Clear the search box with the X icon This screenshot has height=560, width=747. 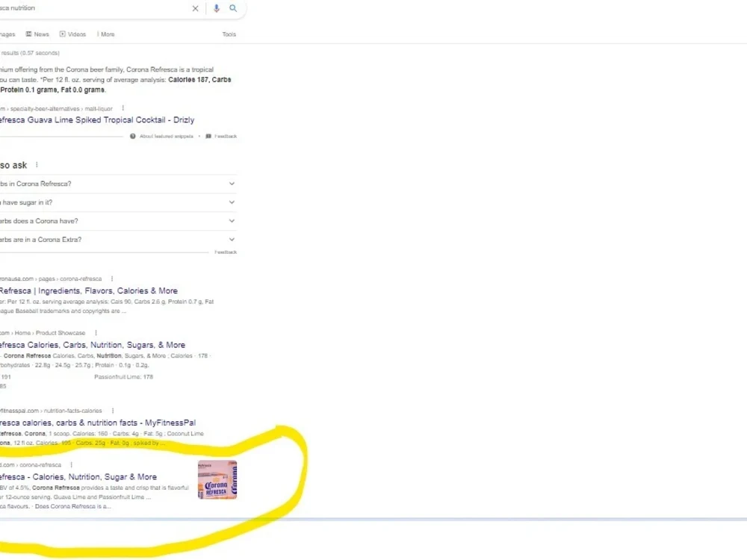coord(195,8)
